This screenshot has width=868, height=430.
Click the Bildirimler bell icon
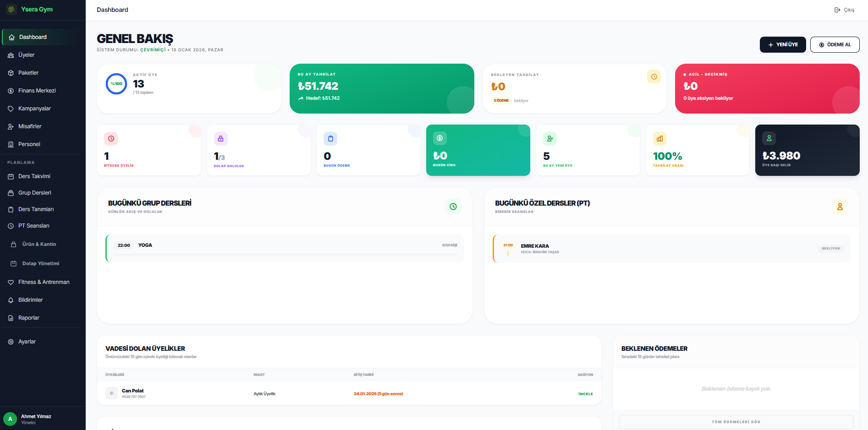(x=11, y=300)
